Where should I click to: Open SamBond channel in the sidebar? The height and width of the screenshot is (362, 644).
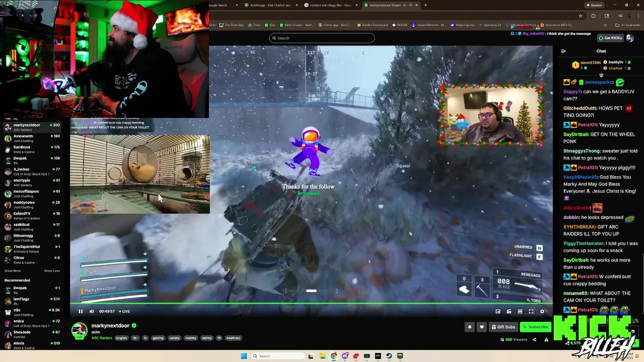point(32,149)
